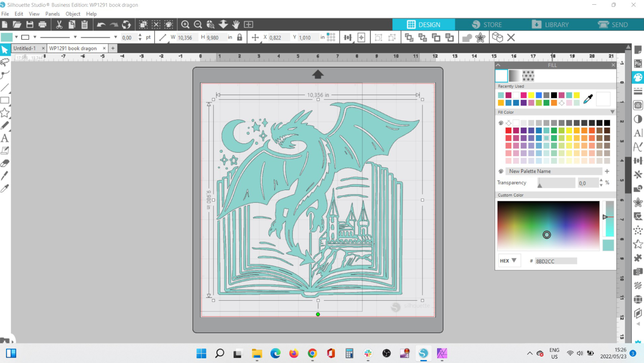The image size is (644, 363).
Task: Click the Transparency slider
Action: pos(556,183)
